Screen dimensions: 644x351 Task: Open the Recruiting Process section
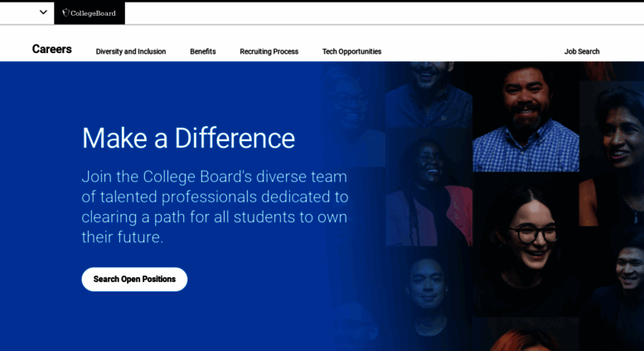tap(269, 51)
